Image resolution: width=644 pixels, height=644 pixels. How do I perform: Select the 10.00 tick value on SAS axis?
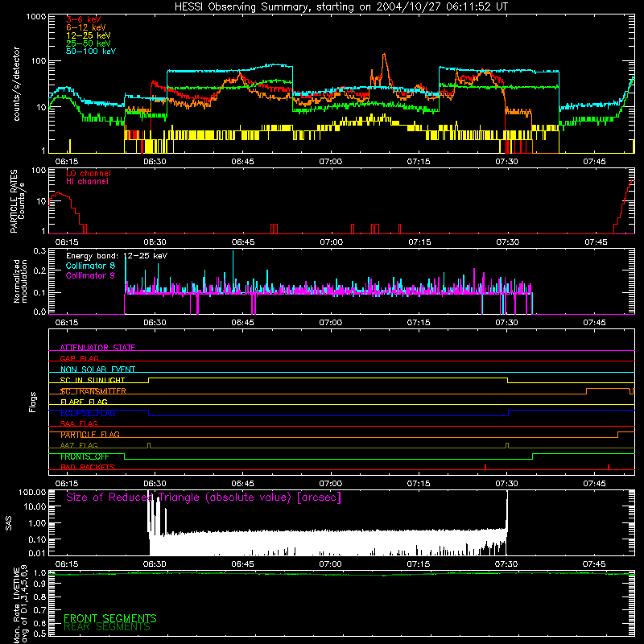[34, 506]
